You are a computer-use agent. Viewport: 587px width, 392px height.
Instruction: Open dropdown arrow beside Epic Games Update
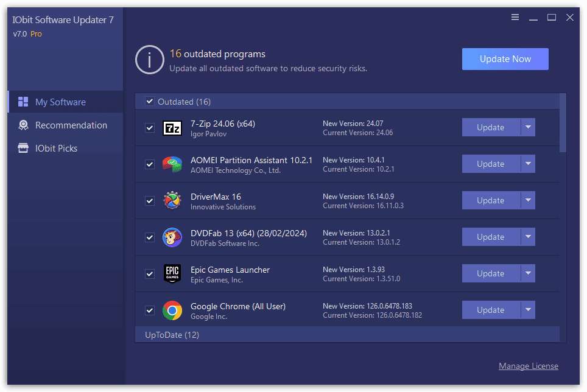pyautogui.click(x=528, y=273)
